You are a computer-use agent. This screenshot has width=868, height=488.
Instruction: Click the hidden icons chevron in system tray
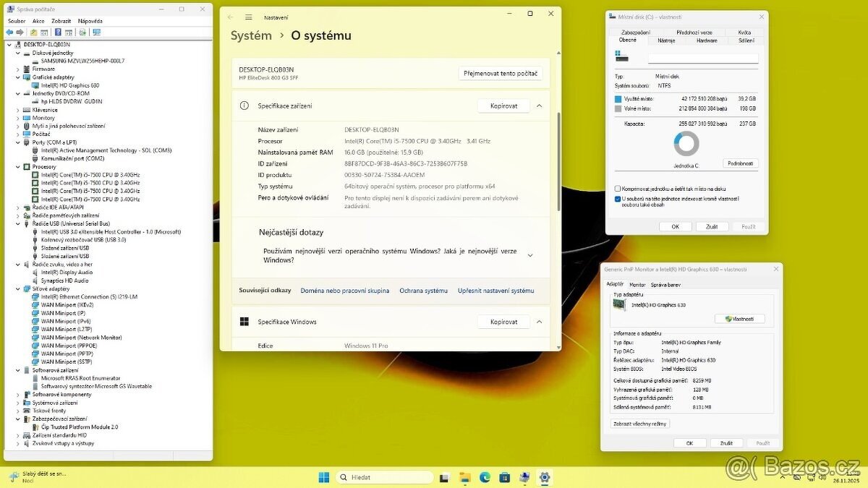point(783,477)
